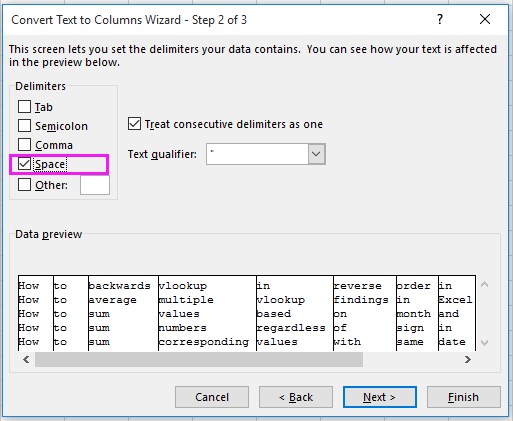
Task: Click Finish to complete the wizard
Action: tap(464, 397)
